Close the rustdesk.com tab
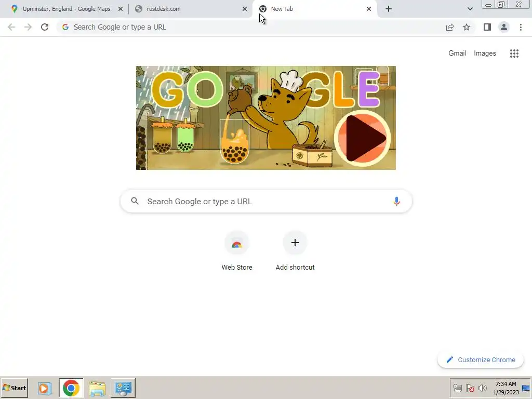 245,9
